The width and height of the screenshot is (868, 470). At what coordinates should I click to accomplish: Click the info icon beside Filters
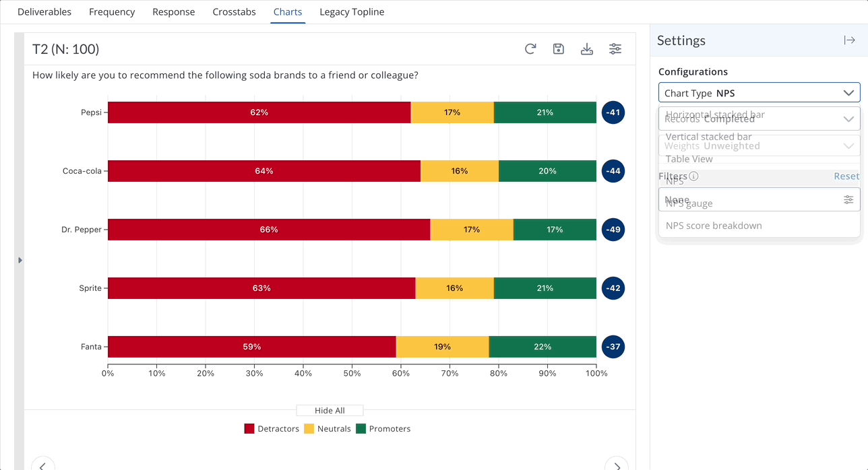[x=693, y=176]
